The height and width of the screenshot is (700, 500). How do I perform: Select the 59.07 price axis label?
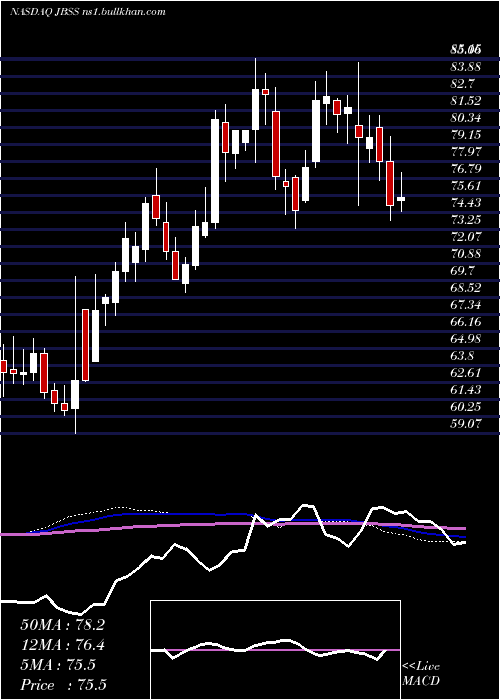tap(466, 423)
